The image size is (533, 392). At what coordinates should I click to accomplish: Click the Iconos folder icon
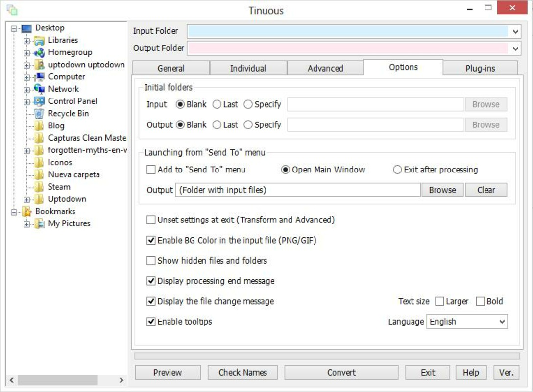(x=39, y=163)
